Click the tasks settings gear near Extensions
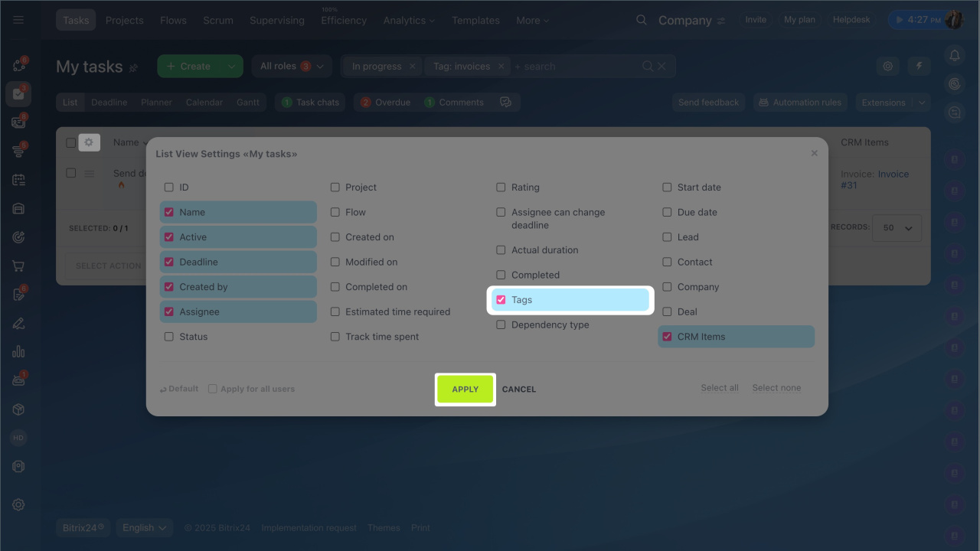 click(x=888, y=67)
